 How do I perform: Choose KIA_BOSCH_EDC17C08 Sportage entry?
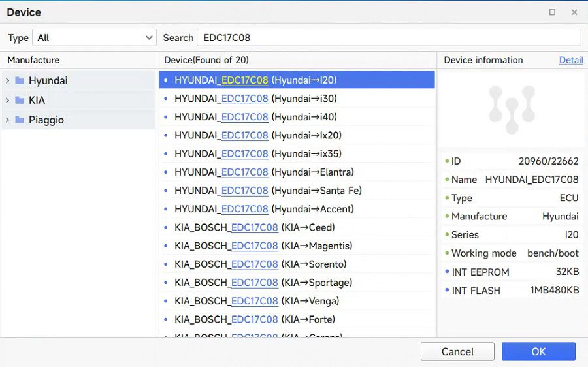tap(263, 283)
